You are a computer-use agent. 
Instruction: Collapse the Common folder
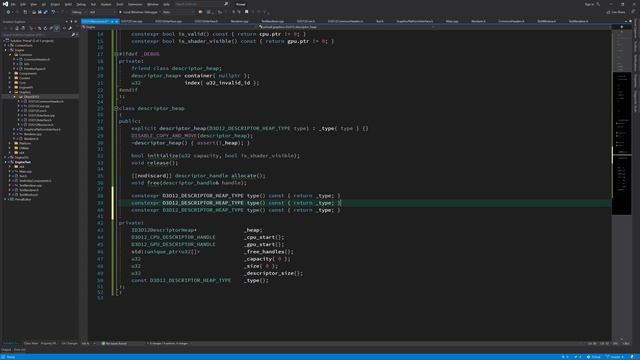(10, 55)
